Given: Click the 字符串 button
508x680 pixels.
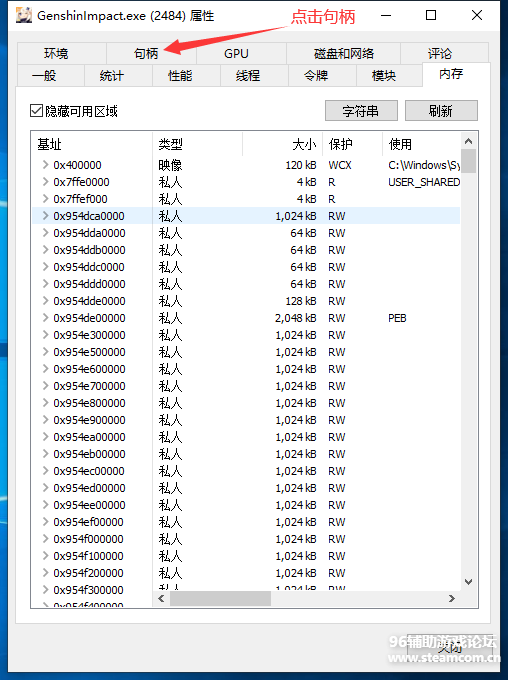Looking at the screenshot, I should coord(361,111).
